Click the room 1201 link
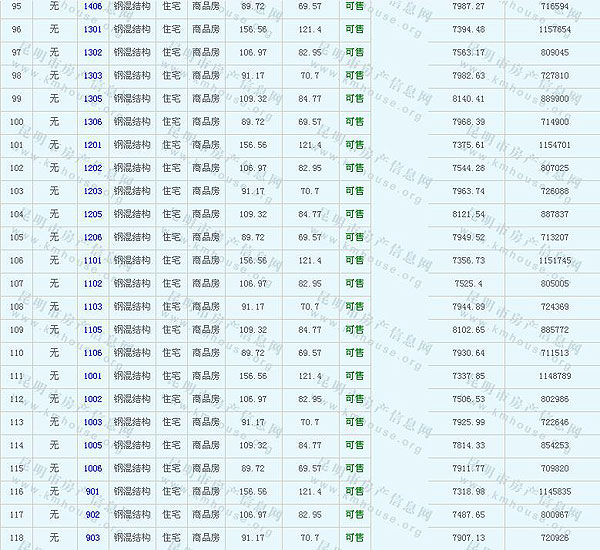 point(92,145)
